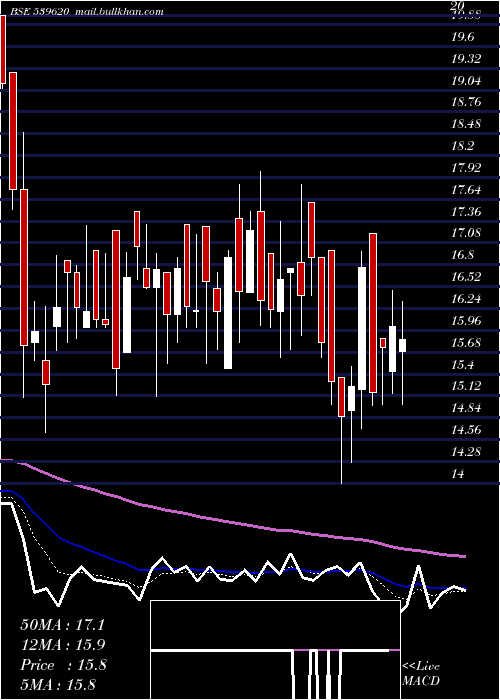The height and width of the screenshot is (700, 500).
Task: Click the 18.76 price axis label
Action: [x=466, y=102]
